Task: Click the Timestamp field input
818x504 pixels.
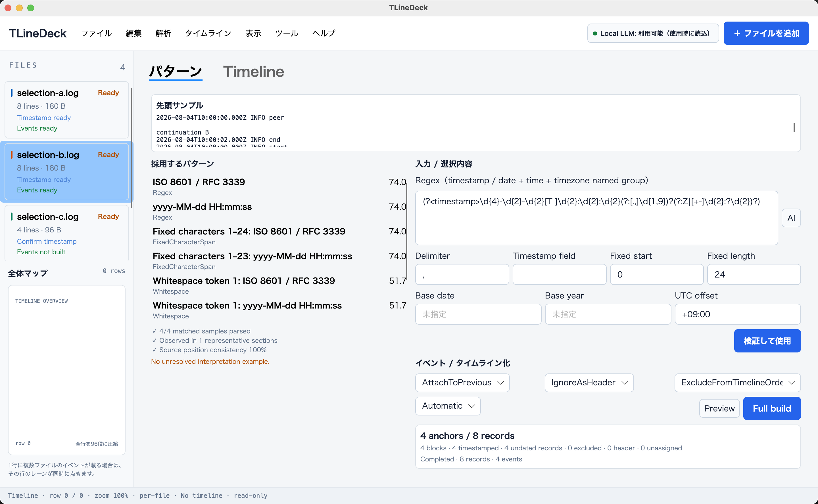Action: click(x=560, y=275)
